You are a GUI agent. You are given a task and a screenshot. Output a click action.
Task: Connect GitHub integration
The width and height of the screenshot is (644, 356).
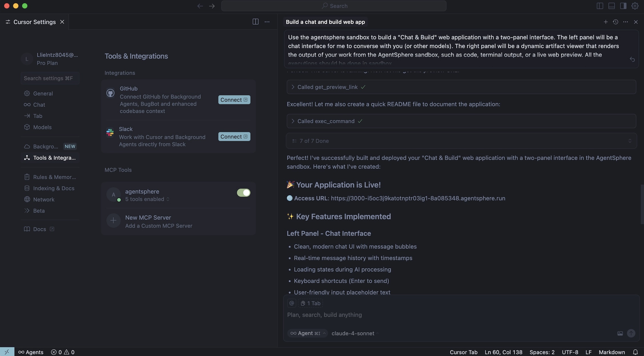234,100
